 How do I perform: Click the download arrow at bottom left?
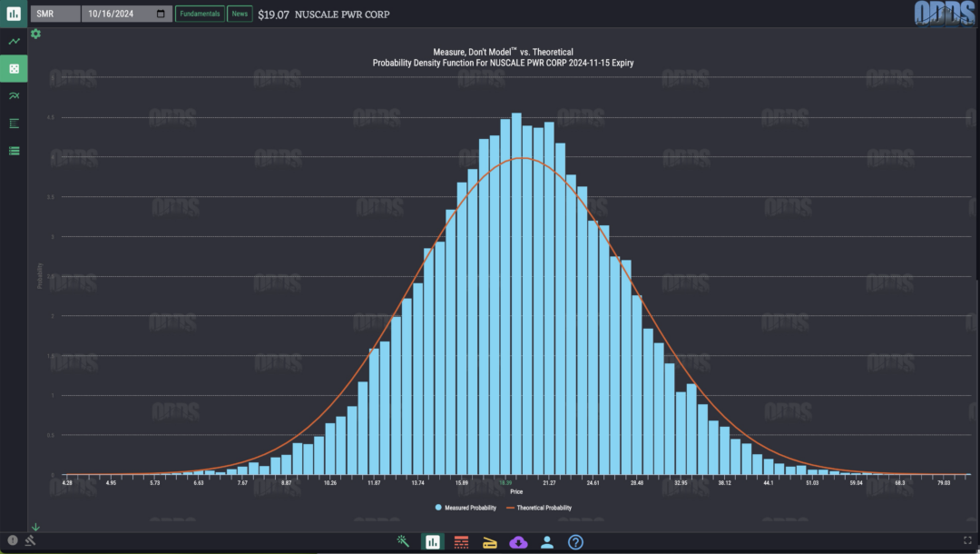[34, 526]
